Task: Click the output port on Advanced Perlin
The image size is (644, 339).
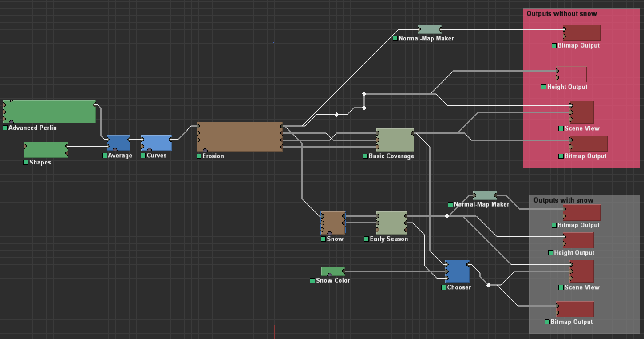Action: point(95,105)
